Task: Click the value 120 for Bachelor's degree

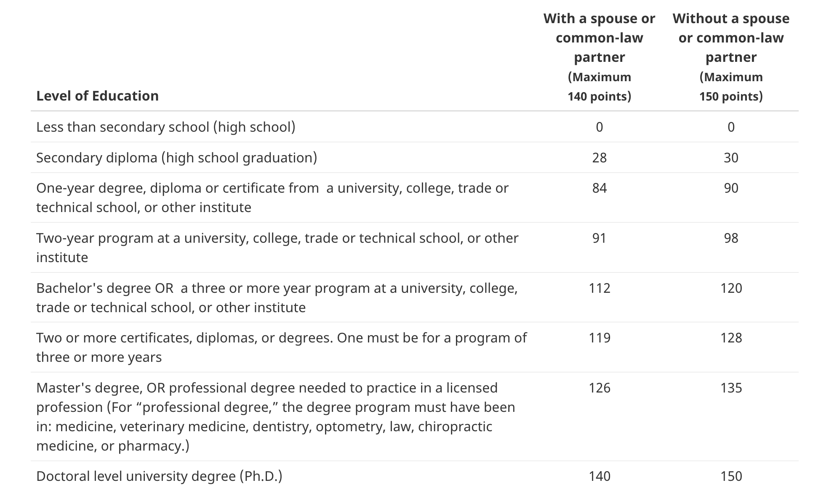Action: point(731,288)
